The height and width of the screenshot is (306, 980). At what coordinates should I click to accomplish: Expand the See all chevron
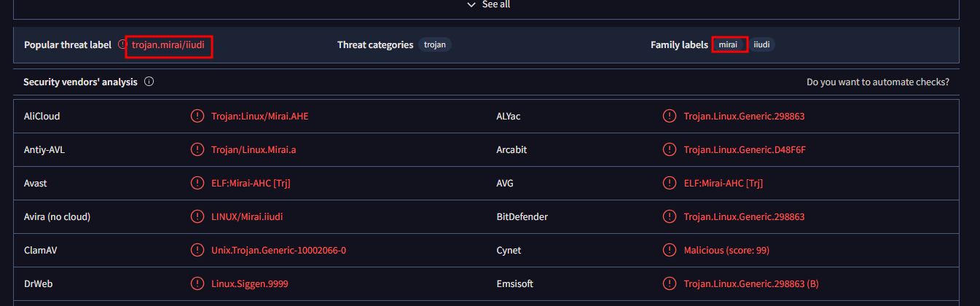click(471, 4)
